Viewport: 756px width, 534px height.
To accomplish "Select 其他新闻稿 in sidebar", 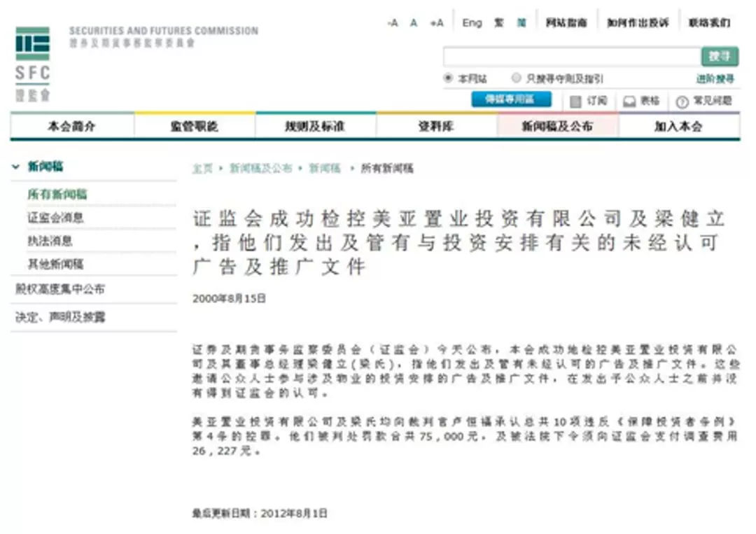I will pos(55,264).
